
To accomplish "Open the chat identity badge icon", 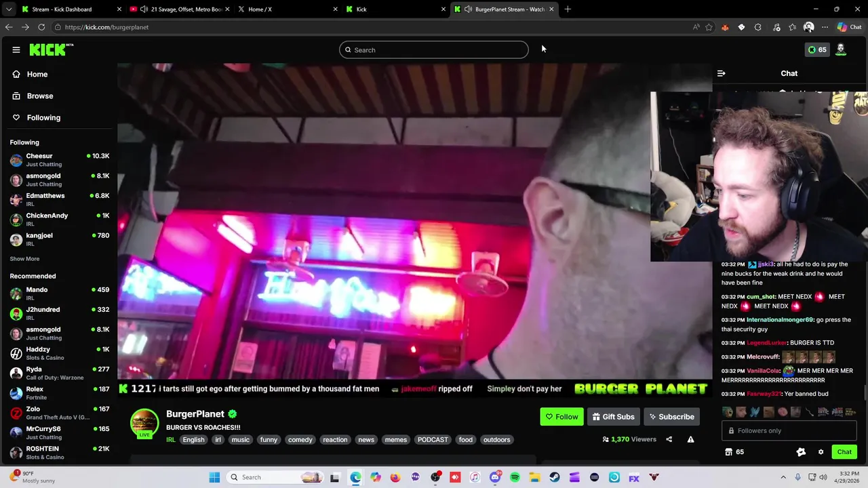I will point(801,452).
